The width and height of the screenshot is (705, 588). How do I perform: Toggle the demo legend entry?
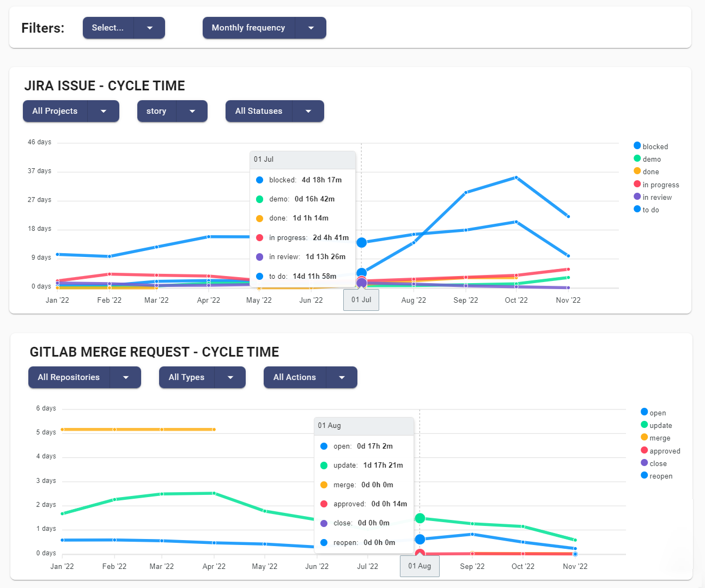tap(652, 159)
